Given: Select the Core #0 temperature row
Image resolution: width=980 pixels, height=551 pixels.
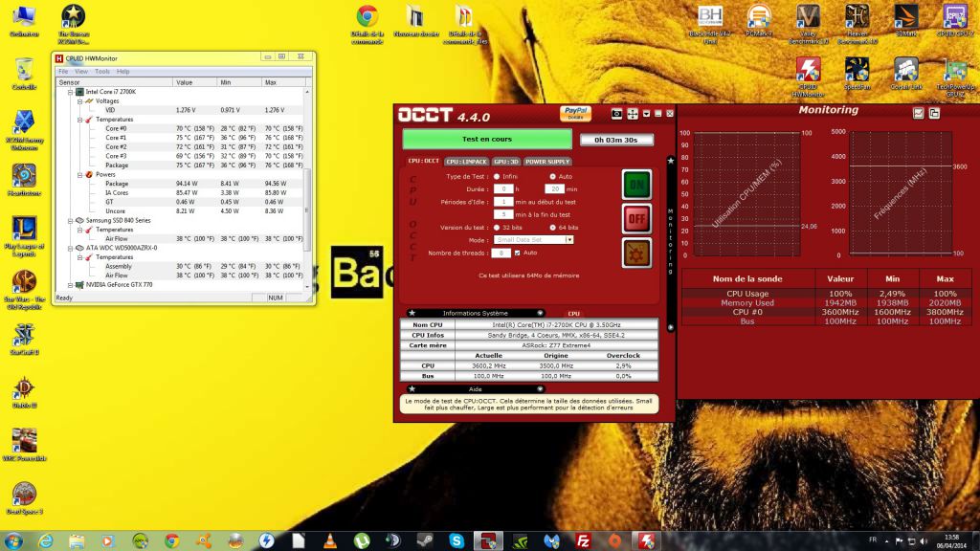Looking at the screenshot, I should (179, 129).
